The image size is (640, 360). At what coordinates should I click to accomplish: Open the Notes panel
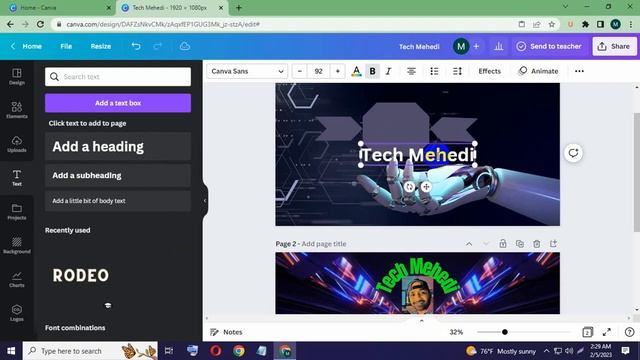point(226,332)
